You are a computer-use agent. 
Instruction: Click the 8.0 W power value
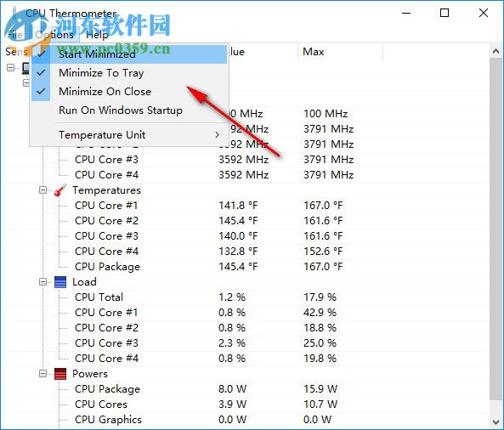pos(232,389)
